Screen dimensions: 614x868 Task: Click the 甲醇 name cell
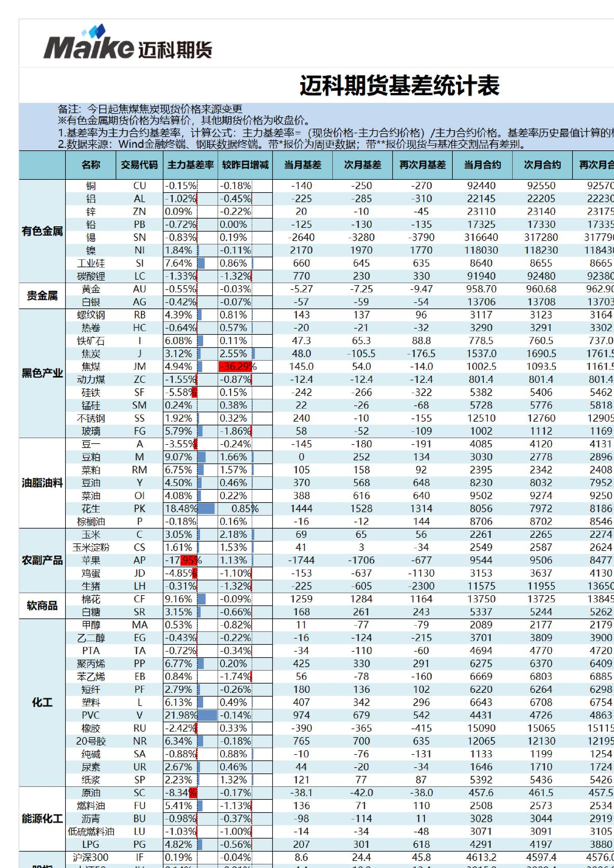[x=91, y=625]
